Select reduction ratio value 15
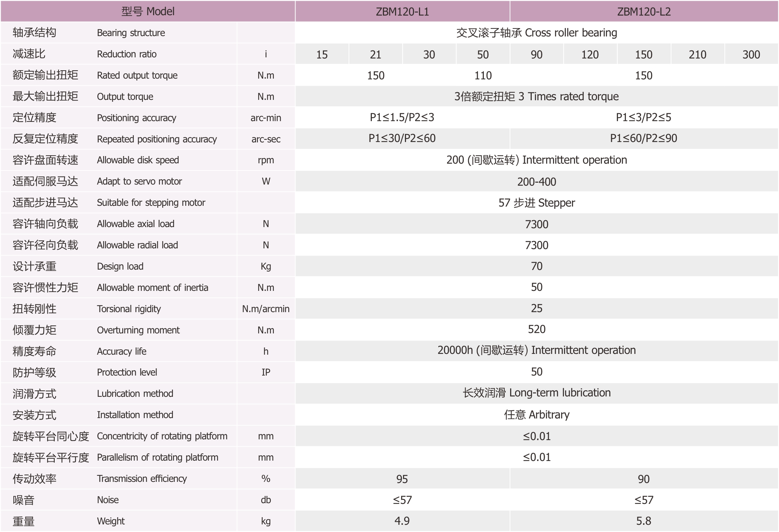This screenshot has height=532, width=779. (x=321, y=54)
